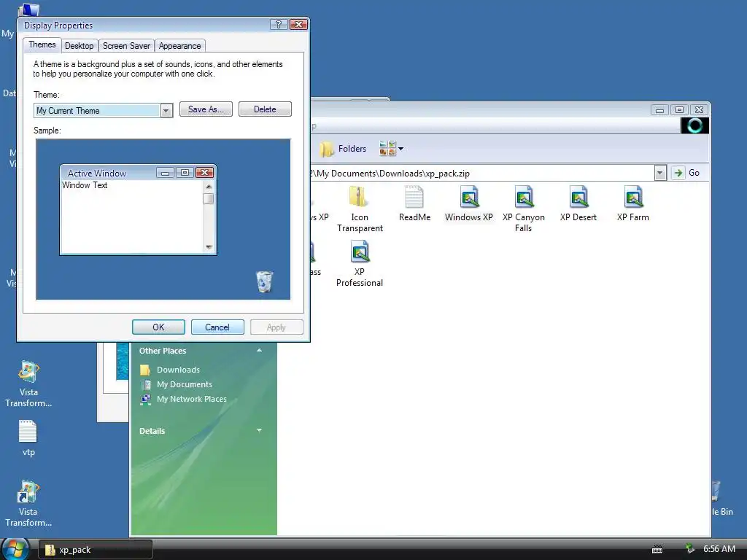This screenshot has width=747, height=560.
Task: Collapse the Other Places section
Action: 259,351
